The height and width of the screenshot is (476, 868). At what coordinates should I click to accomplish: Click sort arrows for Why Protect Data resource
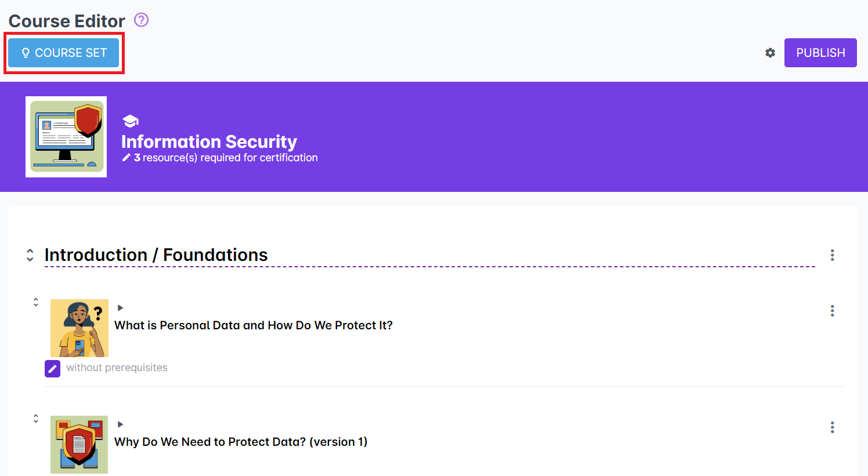[36, 419]
